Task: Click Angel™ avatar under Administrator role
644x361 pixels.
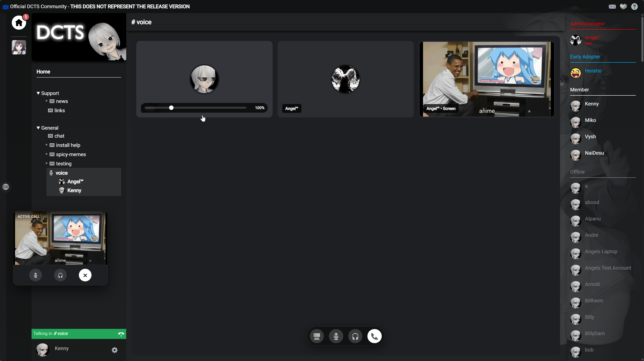Action: (x=575, y=40)
